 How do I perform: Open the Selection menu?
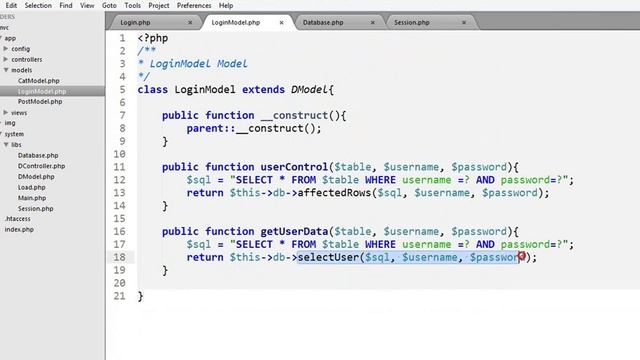click(38, 5)
